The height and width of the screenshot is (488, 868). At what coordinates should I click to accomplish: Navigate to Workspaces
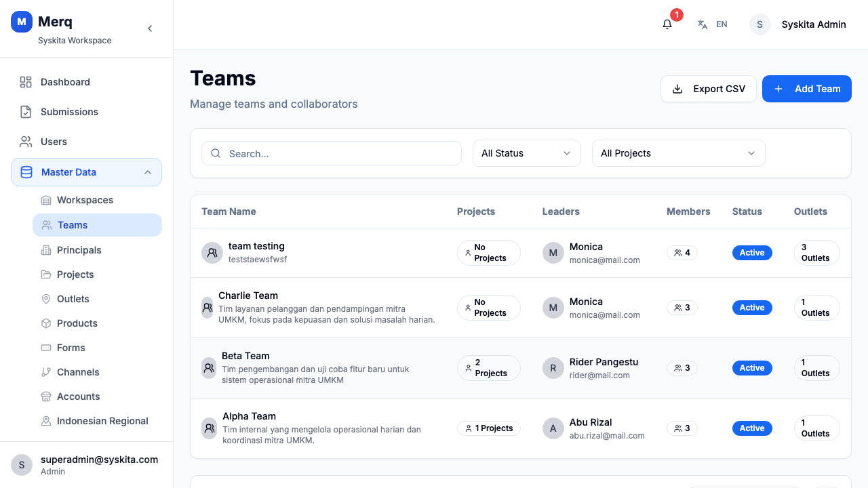point(97,200)
